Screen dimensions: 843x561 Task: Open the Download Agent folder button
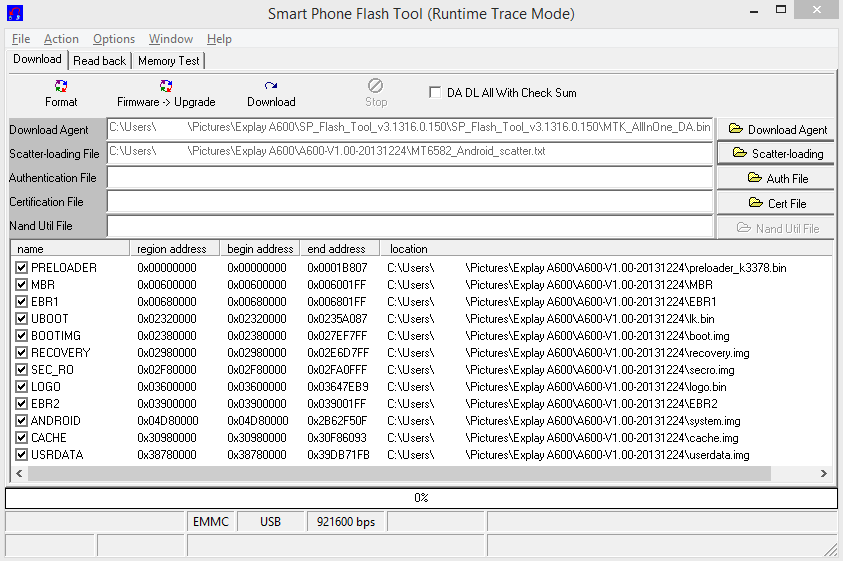pyautogui.click(x=777, y=129)
